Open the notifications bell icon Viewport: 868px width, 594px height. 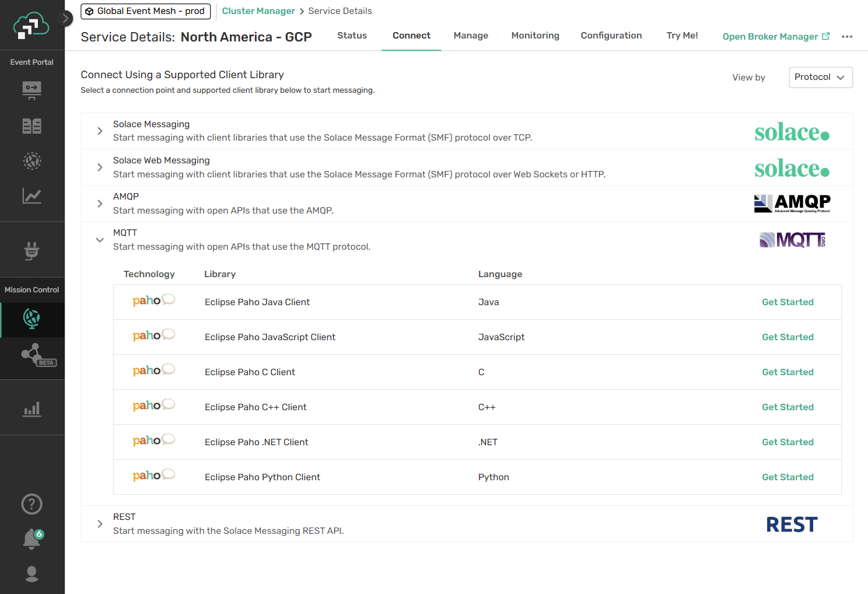(x=32, y=539)
